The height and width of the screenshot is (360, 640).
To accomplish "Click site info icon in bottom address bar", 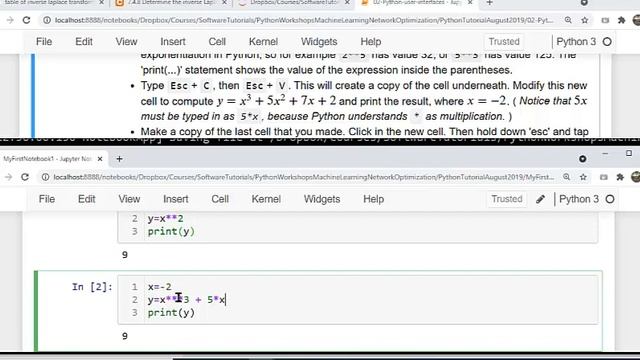I will (x=45, y=177).
